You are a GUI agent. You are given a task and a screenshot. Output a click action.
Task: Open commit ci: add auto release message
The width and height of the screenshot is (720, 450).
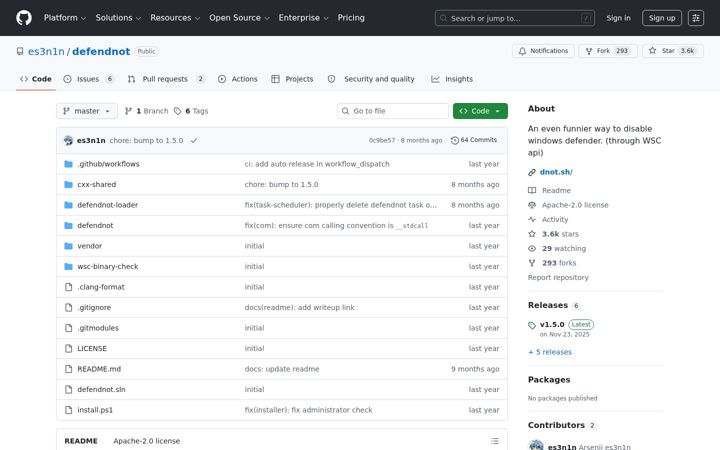pos(317,164)
